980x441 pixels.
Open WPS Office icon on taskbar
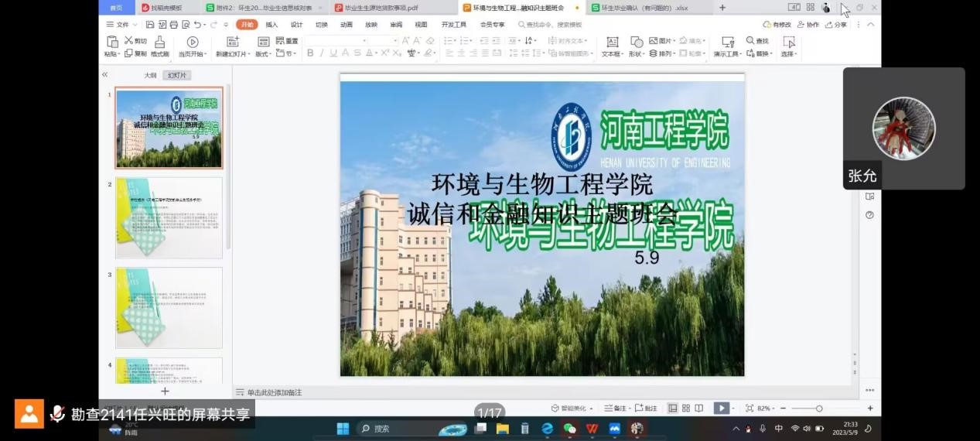[x=592, y=428]
